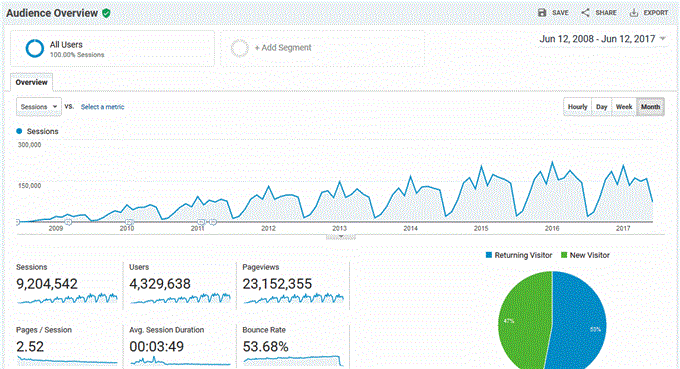Switch graph granularity to Hourly
Viewport: 680px width, 369px height.
click(x=577, y=107)
